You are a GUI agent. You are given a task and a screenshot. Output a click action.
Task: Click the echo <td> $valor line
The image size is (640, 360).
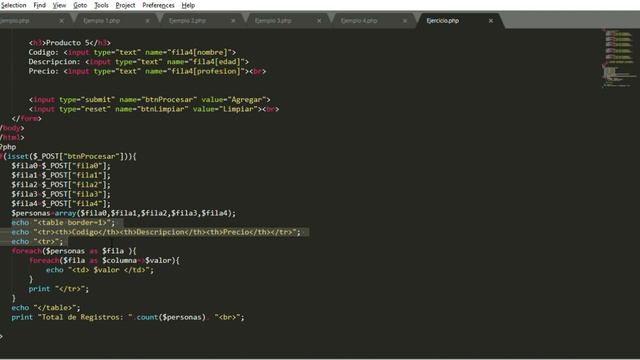click(x=100, y=270)
